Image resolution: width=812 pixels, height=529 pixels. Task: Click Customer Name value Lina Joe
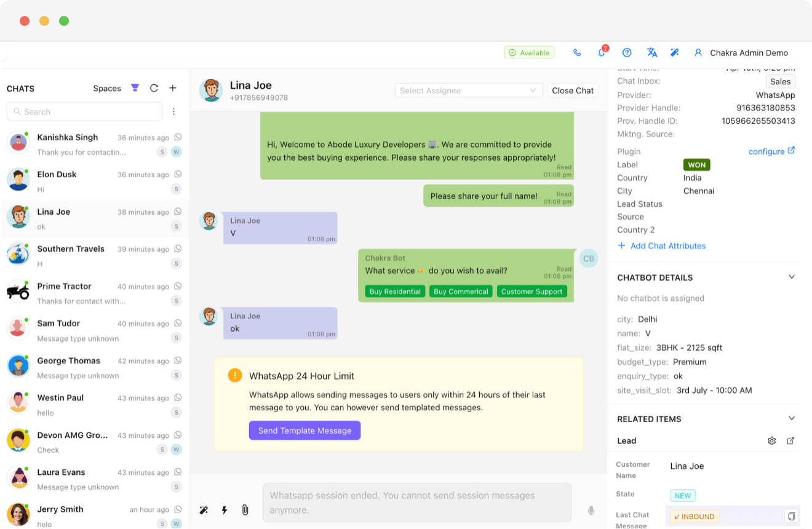tap(687, 466)
